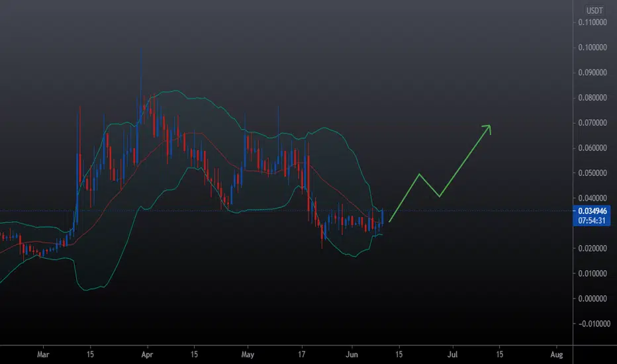Click price axis value 0.040000
617x364 pixels.
pos(593,198)
